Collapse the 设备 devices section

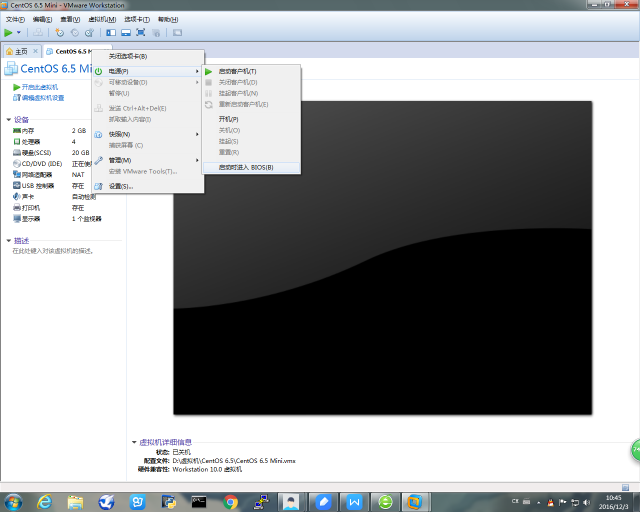point(9,120)
